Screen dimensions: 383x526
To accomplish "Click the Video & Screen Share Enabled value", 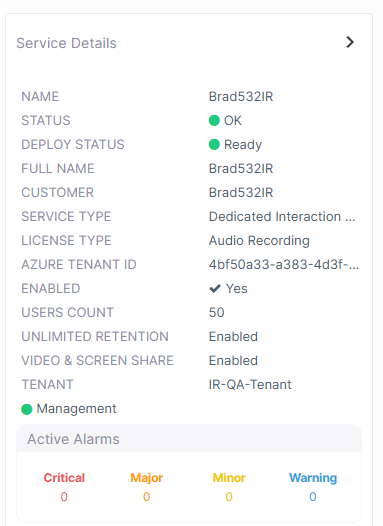I will (x=233, y=361).
